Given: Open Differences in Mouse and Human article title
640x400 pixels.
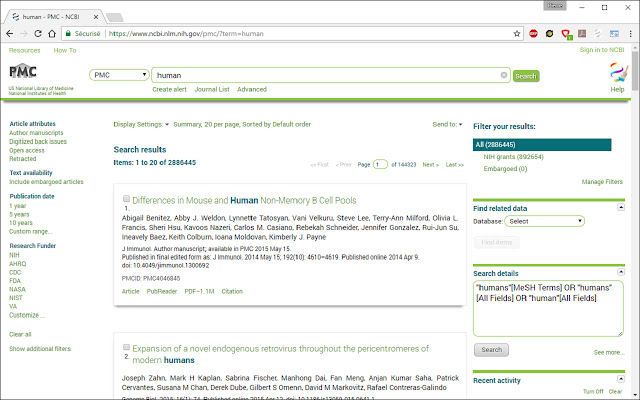Looking at the screenshot, I should (244, 200).
